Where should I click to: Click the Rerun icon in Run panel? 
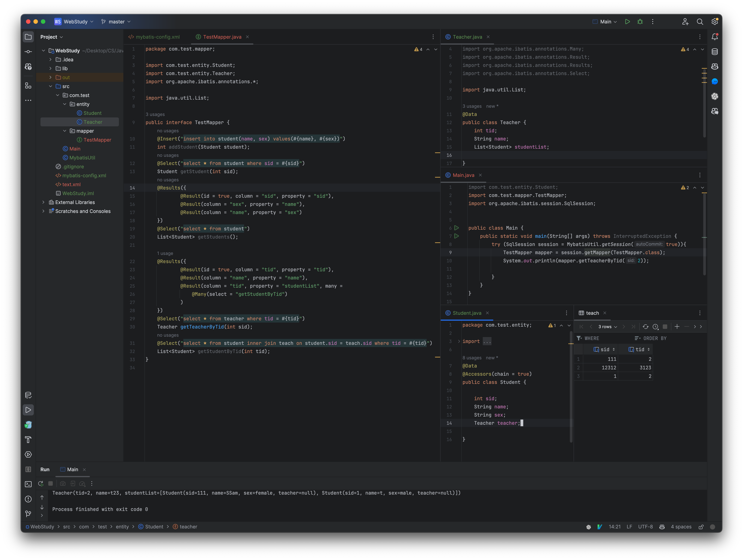point(41,483)
